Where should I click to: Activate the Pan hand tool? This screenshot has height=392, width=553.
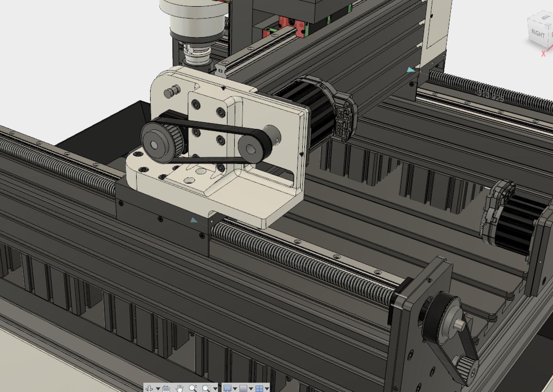point(179,388)
